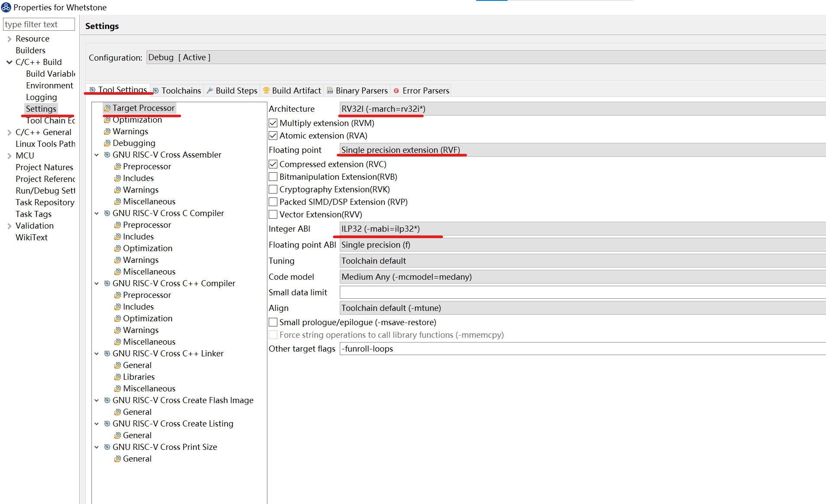Click the Build Steps wrench icon
The height and width of the screenshot is (504, 826).
click(210, 90)
